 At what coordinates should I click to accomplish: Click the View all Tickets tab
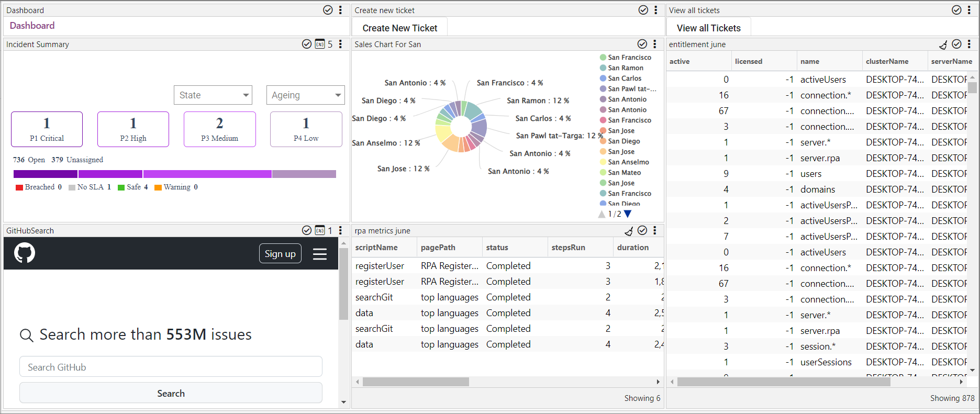coord(708,28)
